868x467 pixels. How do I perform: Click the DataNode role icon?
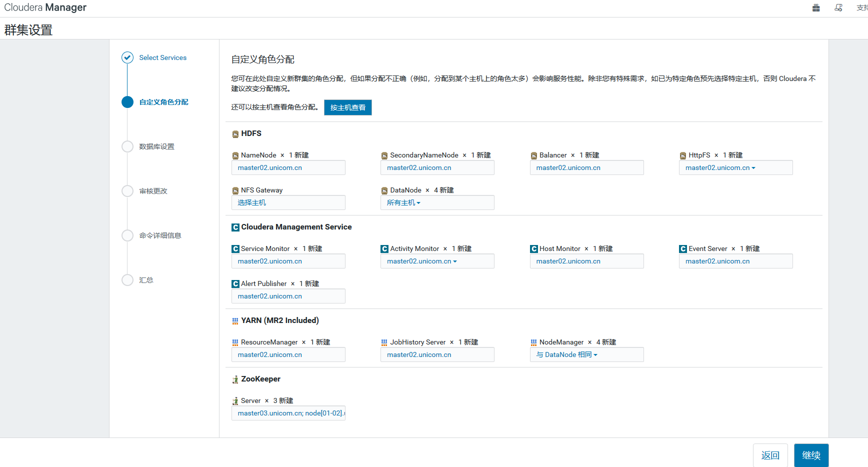[384, 190]
